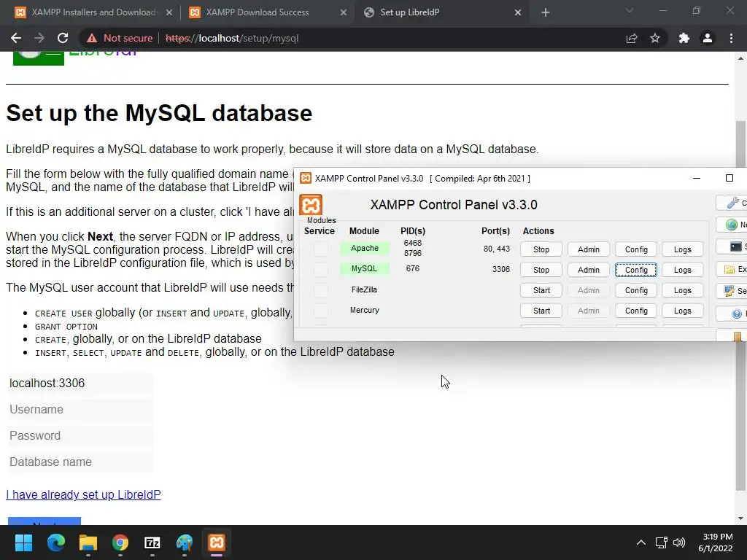This screenshot has height=560, width=747.
Task: Open Services via the monitor icon in XAMPP
Action: coord(732,290)
